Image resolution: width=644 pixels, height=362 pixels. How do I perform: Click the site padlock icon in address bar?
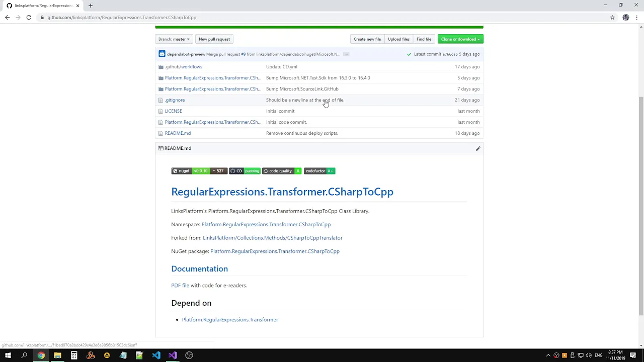(43, 18)
